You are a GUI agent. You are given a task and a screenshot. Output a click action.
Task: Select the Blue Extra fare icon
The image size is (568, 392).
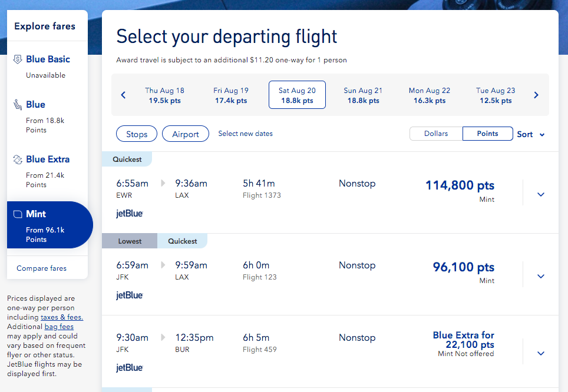pyautogui.click(x=17, y=159)
